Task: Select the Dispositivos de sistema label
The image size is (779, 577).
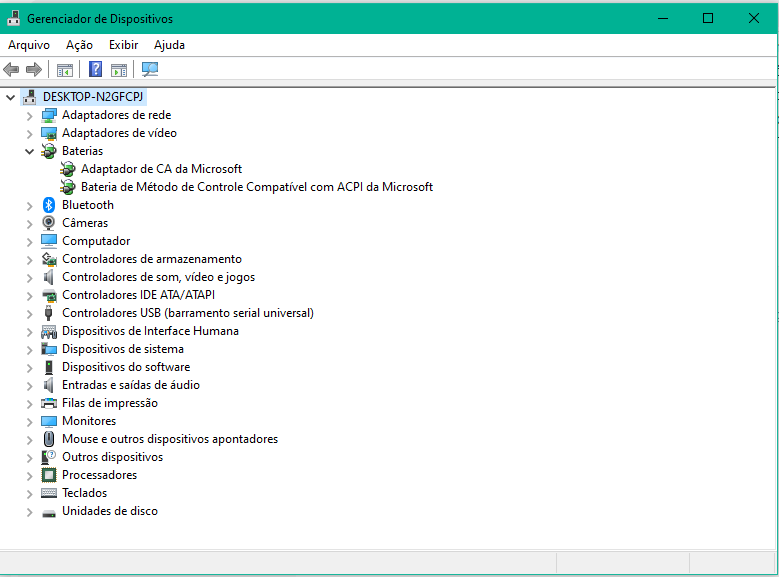Action: tap(123, 349)
